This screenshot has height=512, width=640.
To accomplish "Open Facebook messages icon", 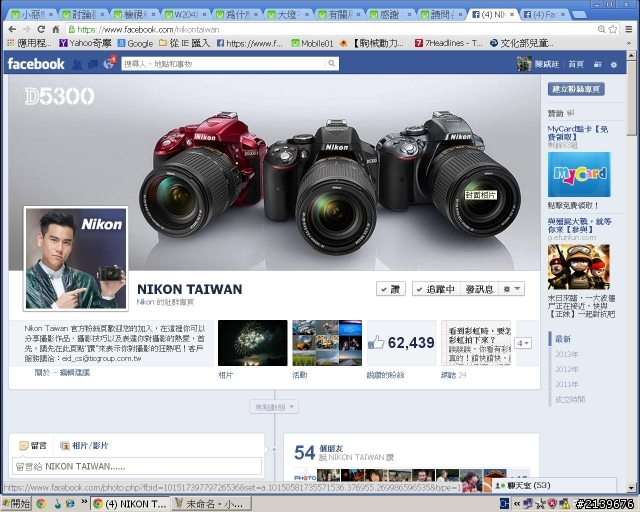I will [x=93, y=64].
